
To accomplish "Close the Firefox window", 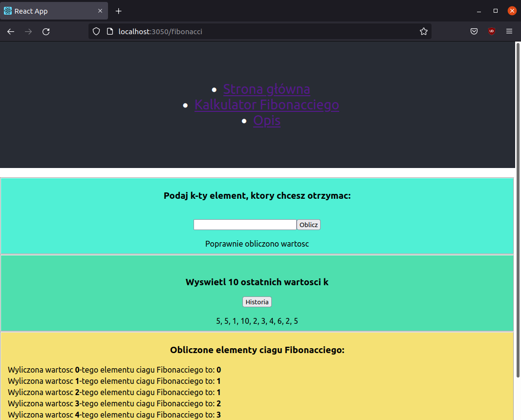I will 512,11.
